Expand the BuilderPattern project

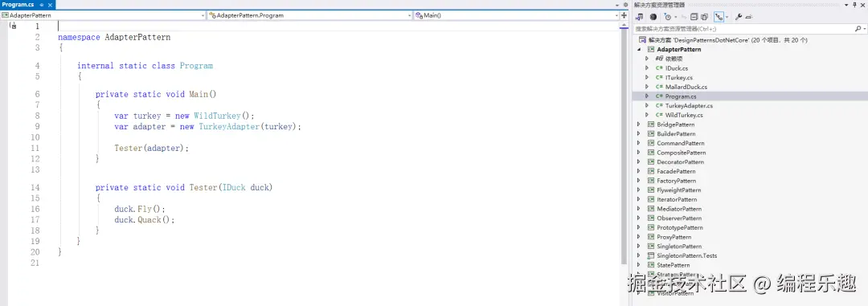(638, 134)
